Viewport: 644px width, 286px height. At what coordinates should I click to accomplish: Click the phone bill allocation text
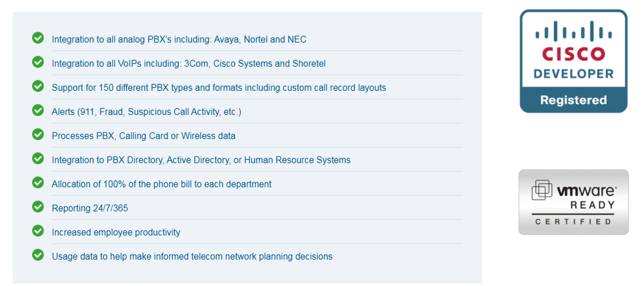(161, 184)
